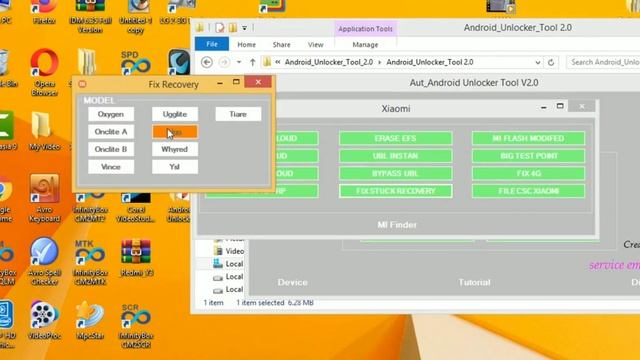Open the Manage ribbon tab
This screenshot has height=360, width=640.
pos(365,44)
